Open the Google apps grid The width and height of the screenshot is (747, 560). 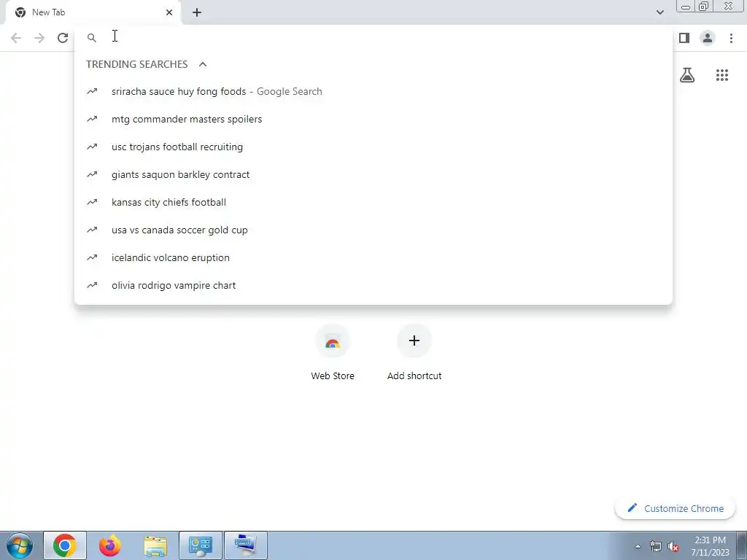pos(722,75)
